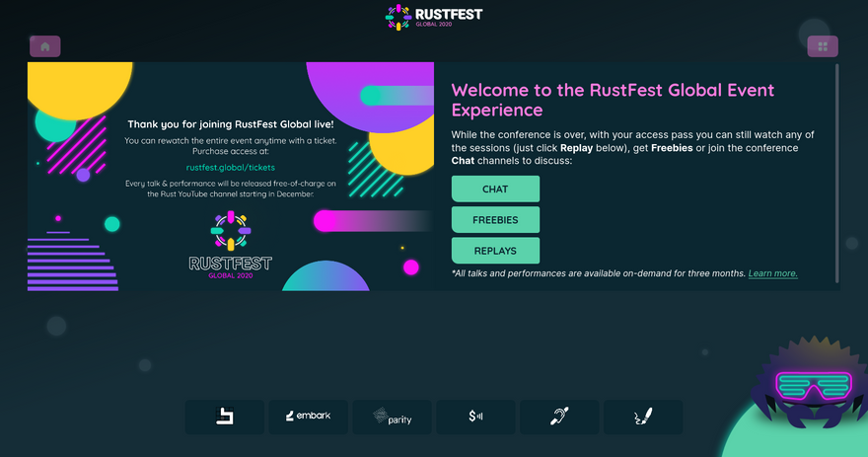
Task: Click the Thank you banner image
Action: click(231, 176)
